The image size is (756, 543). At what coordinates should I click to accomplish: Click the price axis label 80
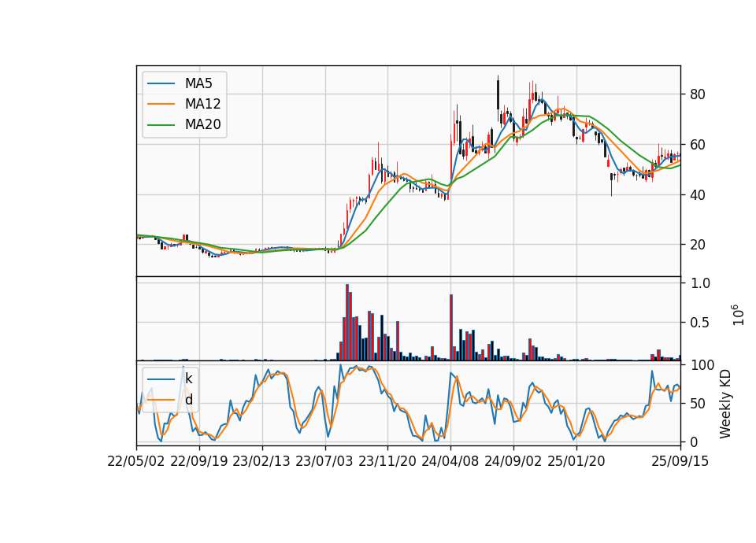[698, 94]
